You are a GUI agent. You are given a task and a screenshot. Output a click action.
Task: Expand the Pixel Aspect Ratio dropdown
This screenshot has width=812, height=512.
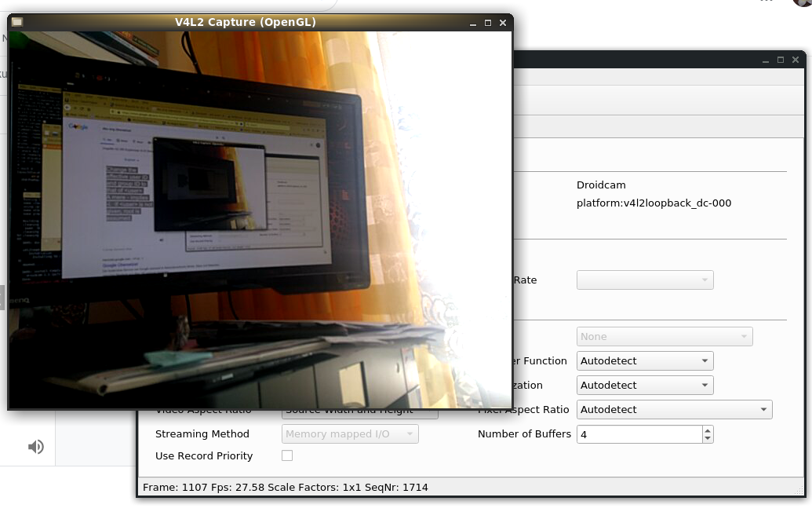(x=674, y=410)
